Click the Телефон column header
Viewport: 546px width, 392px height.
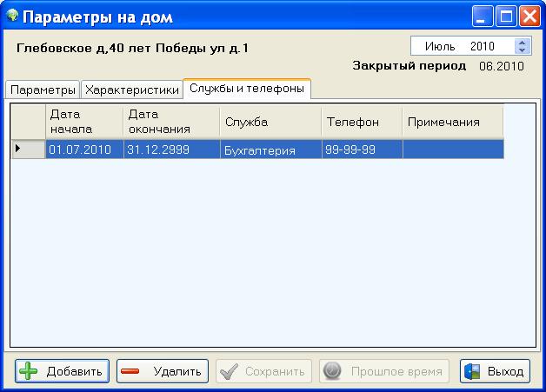(360, 122)
